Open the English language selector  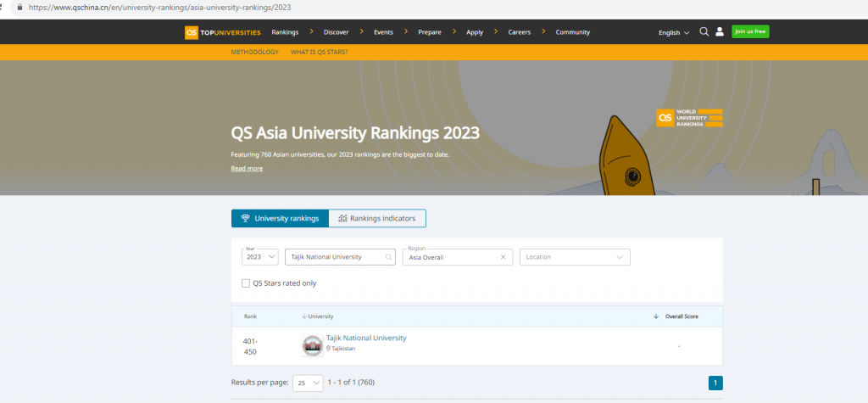(674, 33)
